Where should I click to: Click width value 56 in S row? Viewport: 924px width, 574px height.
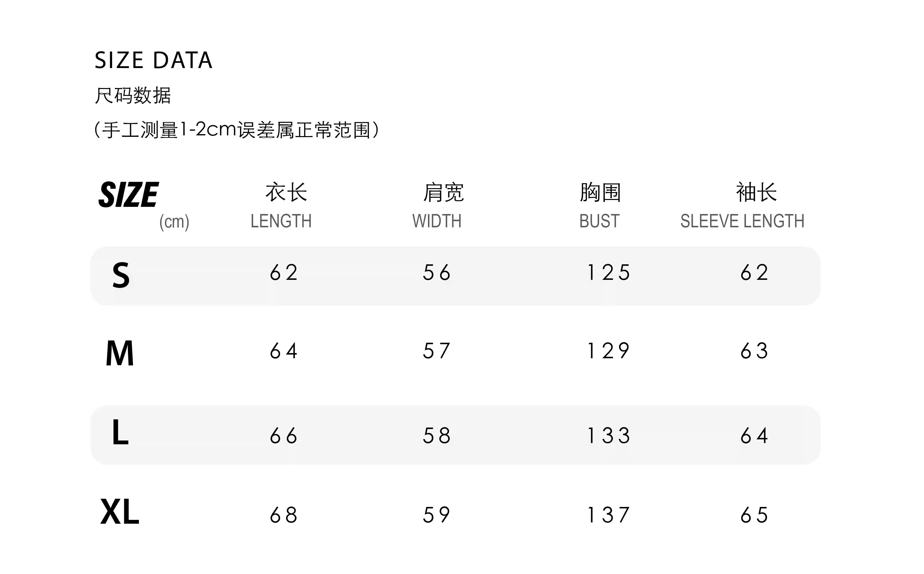coord(437,272)
